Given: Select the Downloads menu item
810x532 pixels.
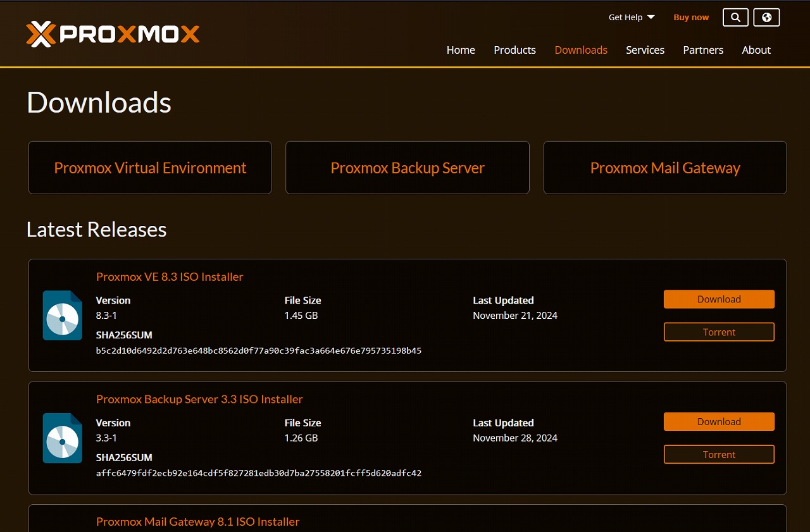Looking at the screenshot, I should click(x=581, y=50).
